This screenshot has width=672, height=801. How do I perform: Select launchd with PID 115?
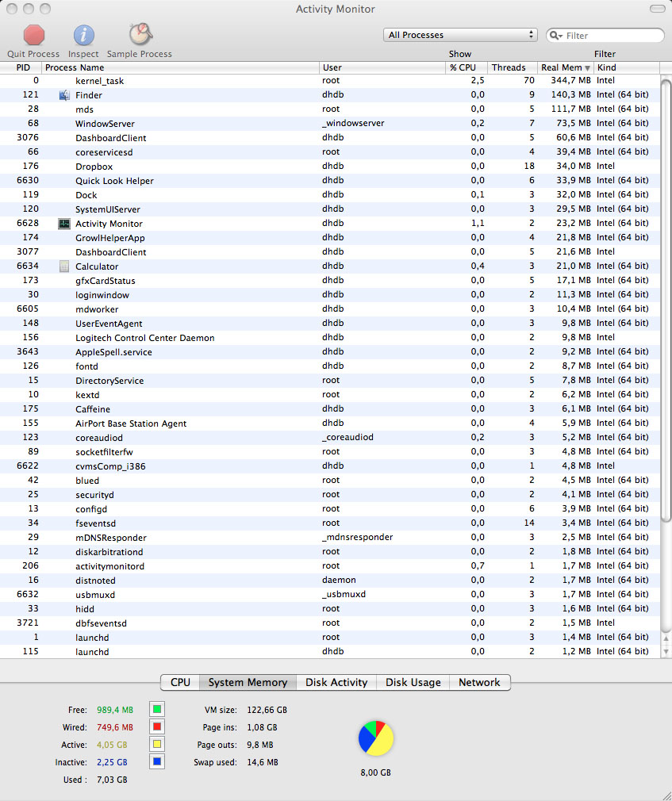point(329,652)
